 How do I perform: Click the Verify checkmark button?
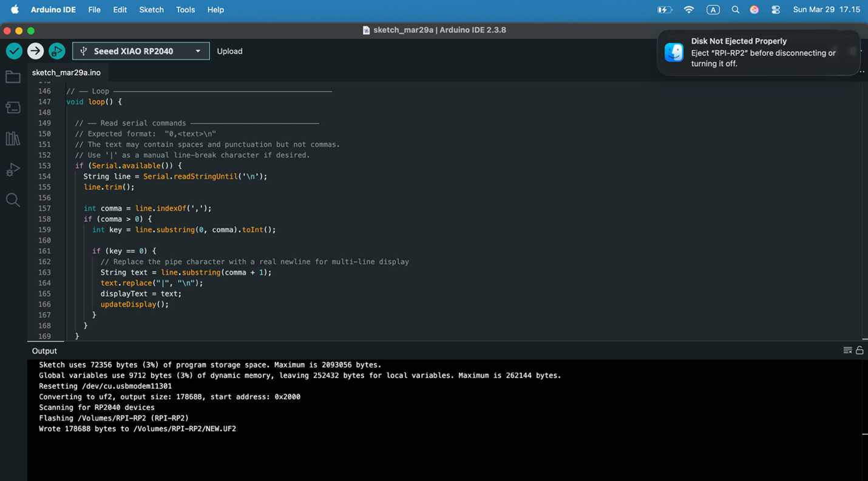point(14,51)
